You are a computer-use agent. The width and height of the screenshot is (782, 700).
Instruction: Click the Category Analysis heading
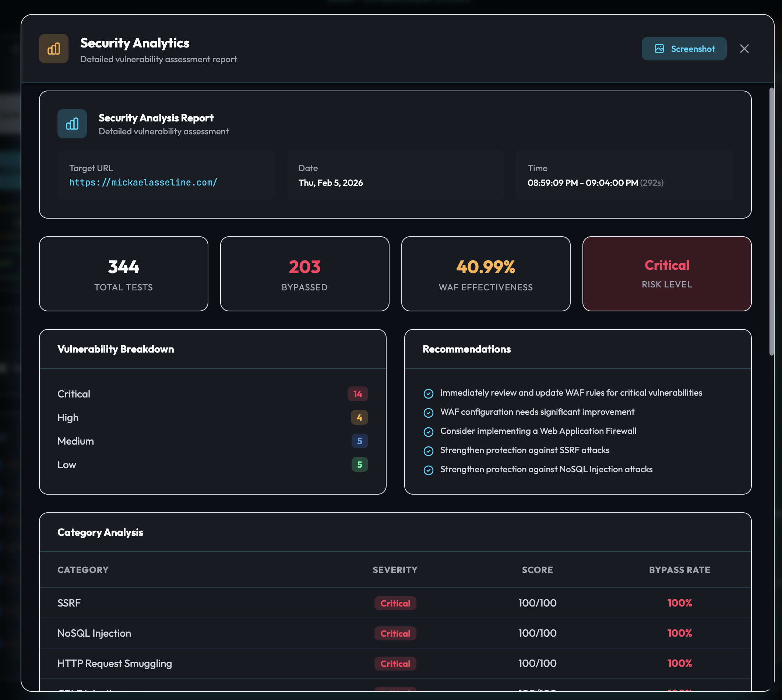[100, 533]
